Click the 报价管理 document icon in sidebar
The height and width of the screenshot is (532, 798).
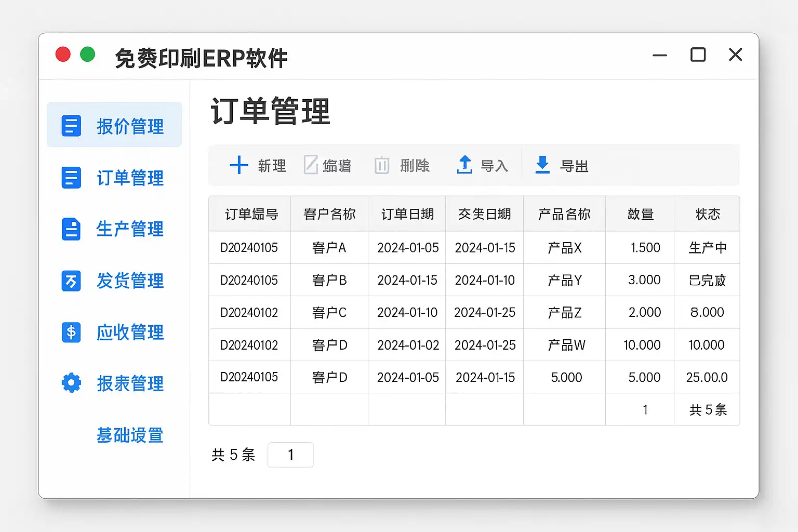pyautogui.click(x=71, y=126)
